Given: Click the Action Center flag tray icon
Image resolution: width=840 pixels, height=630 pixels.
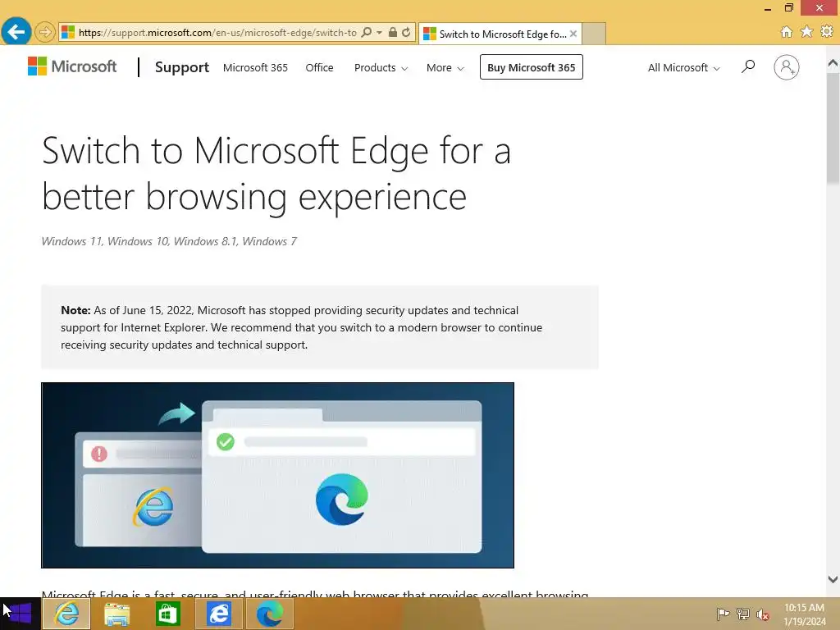Looking at the screenshot, I should (x=723, y=614).
